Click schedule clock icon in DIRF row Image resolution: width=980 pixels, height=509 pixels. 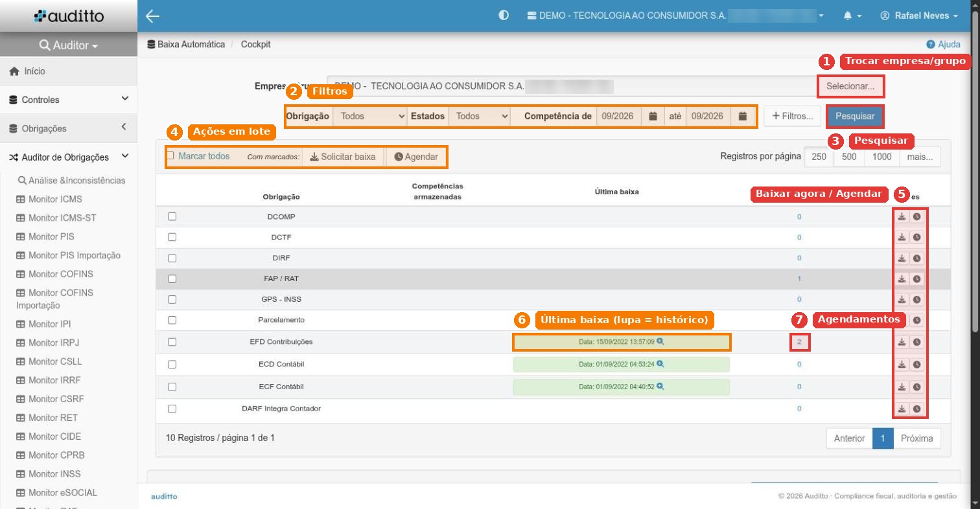(x=916, y=258)
